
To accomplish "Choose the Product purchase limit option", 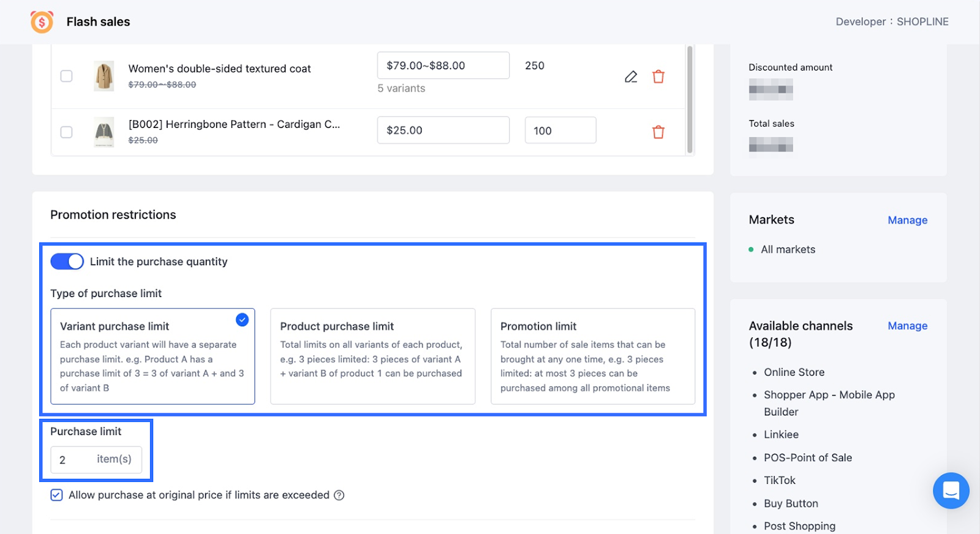I will [372, 356].
